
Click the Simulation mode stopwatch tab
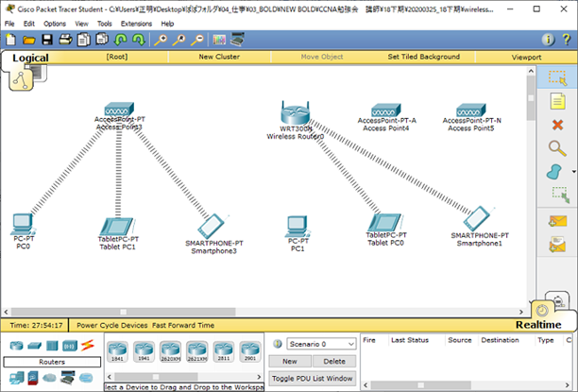pos(559,301)
